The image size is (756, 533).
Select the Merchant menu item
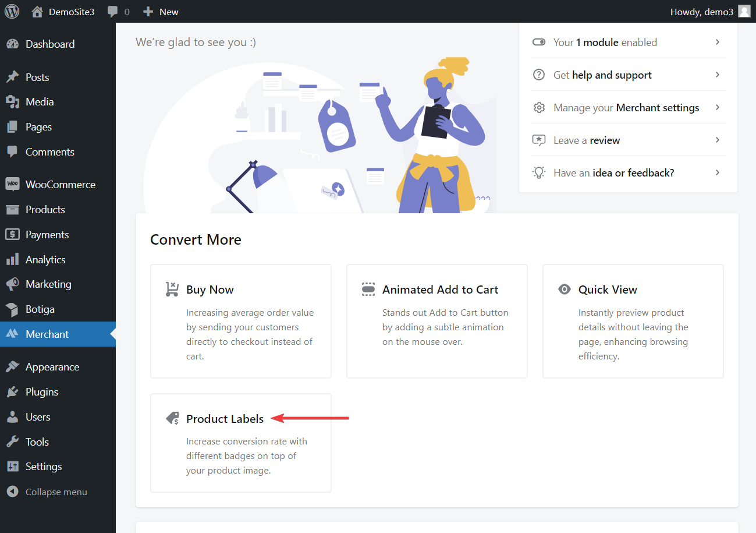click(58, 334)
